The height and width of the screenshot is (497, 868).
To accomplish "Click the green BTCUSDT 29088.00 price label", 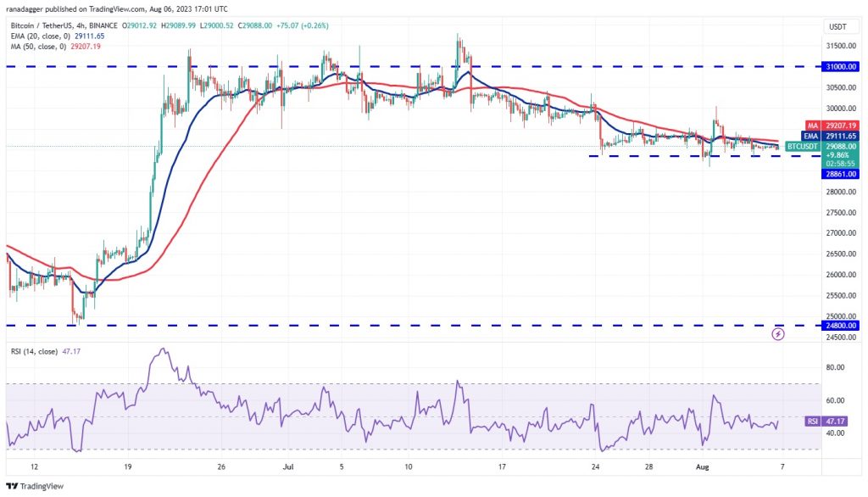I will pos(822,146).
